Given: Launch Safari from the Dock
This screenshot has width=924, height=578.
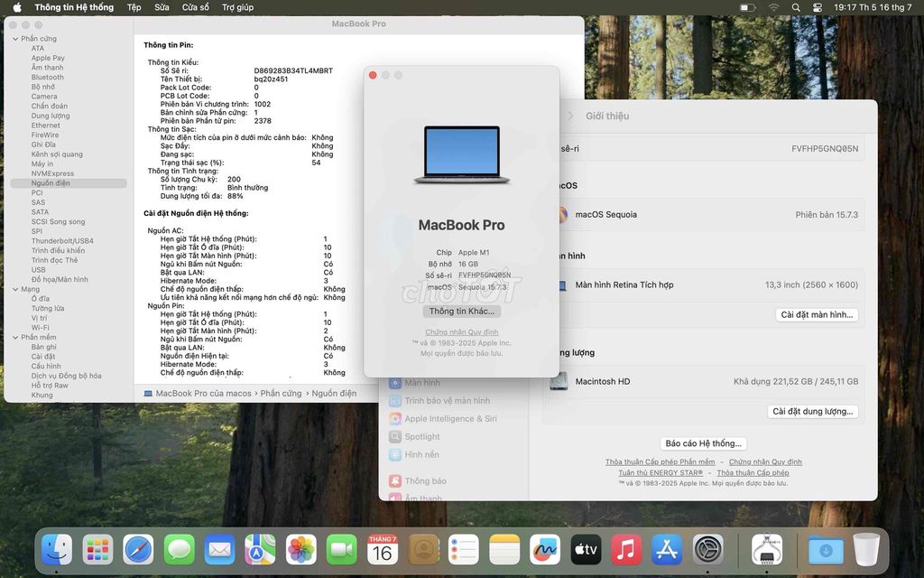Looking at the screenshot, I should 138,549.
